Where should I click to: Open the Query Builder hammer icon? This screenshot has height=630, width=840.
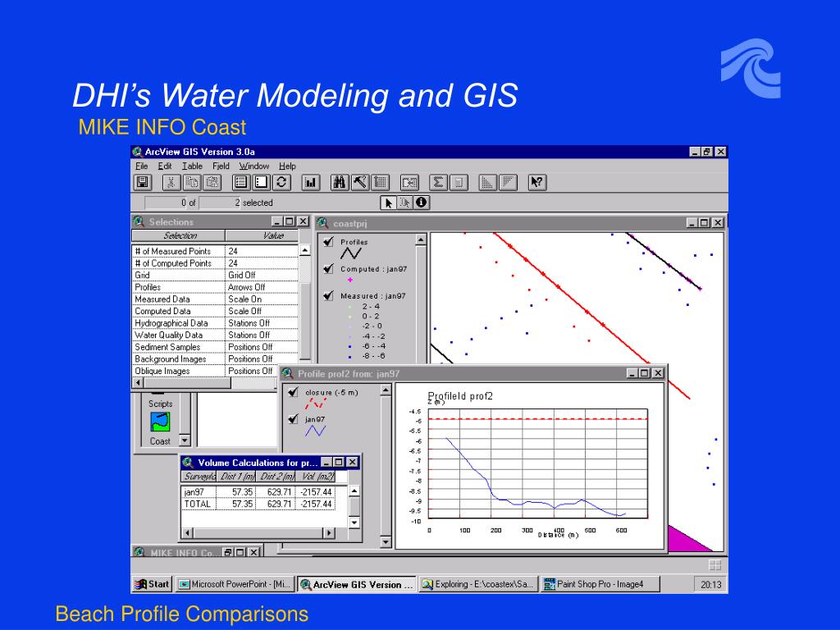coord(360,183)
